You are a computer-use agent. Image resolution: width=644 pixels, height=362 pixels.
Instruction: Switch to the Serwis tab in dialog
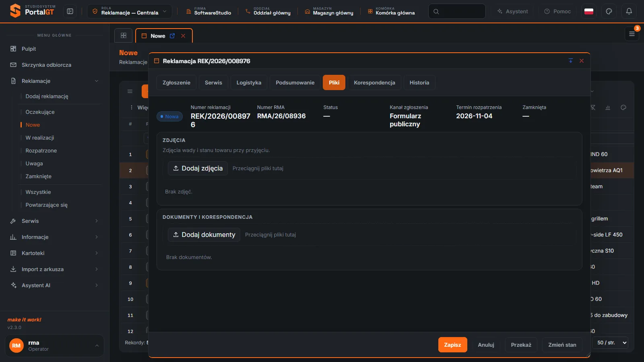[x=213, y=82]
